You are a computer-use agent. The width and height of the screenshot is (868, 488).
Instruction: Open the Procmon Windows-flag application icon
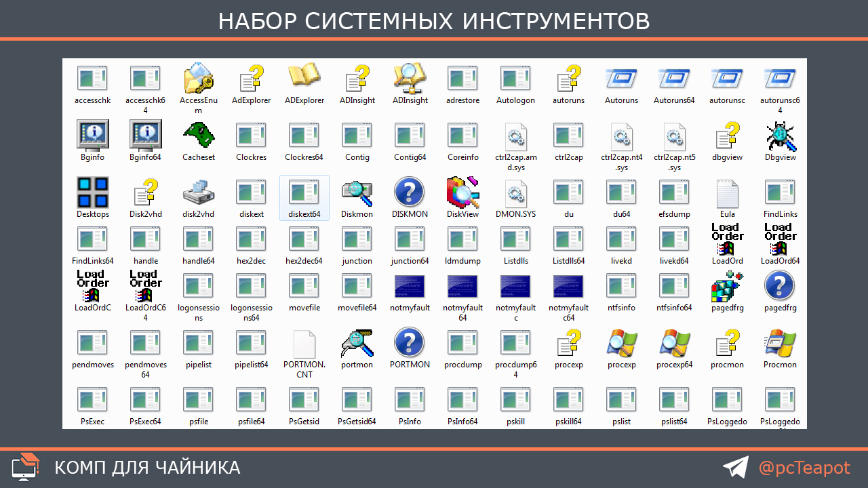[x=781, y=342]
